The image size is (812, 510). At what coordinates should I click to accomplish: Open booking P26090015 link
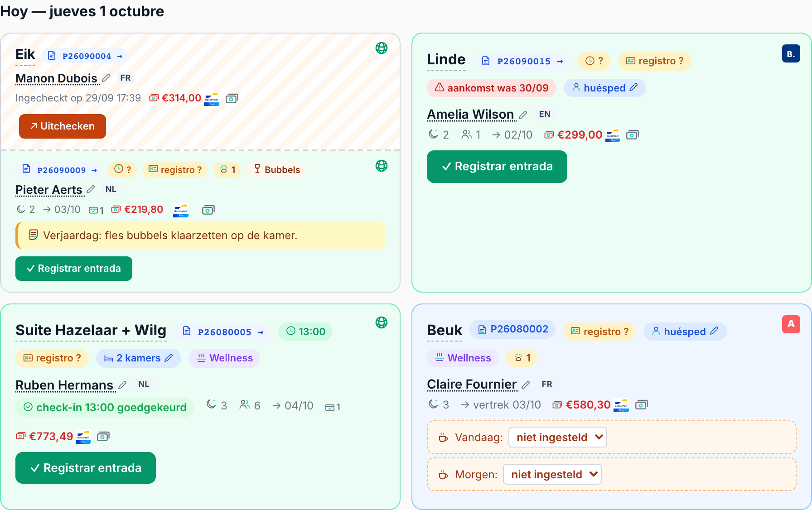coord(523,61)
